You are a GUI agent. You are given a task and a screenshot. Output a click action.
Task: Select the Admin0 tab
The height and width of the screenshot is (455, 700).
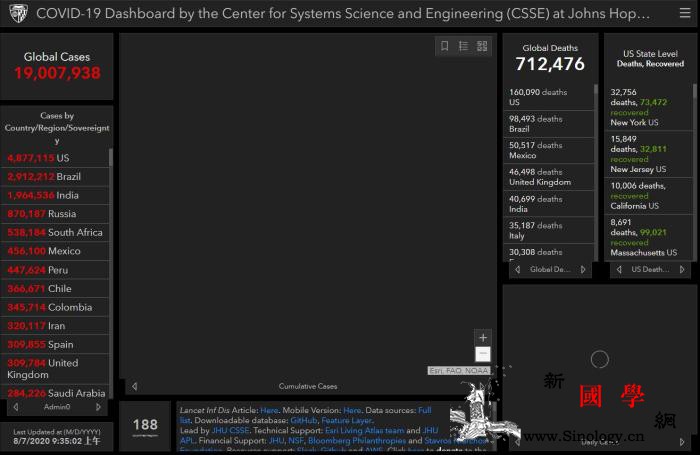pyautogui.click(x=57, y=407)
